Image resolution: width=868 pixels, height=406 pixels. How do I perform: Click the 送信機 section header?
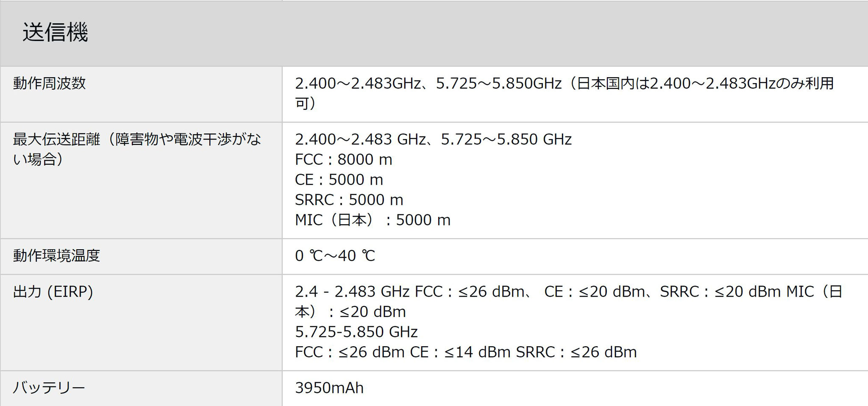point(55,33)
